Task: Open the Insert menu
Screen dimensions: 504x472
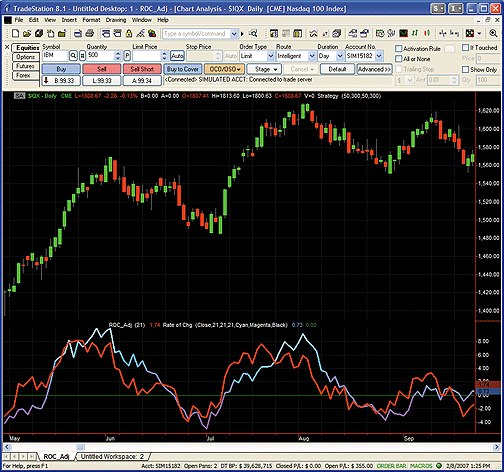Action: click(69, 20)
